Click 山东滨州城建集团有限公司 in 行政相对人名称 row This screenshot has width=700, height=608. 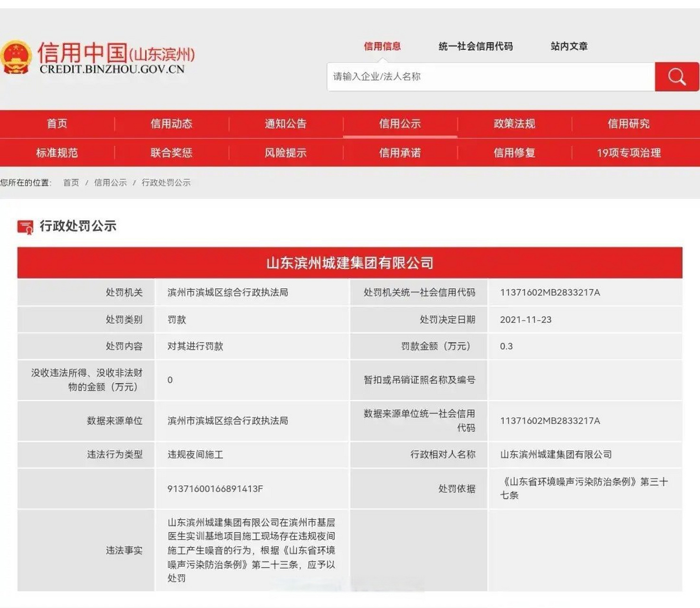point(556,455)
